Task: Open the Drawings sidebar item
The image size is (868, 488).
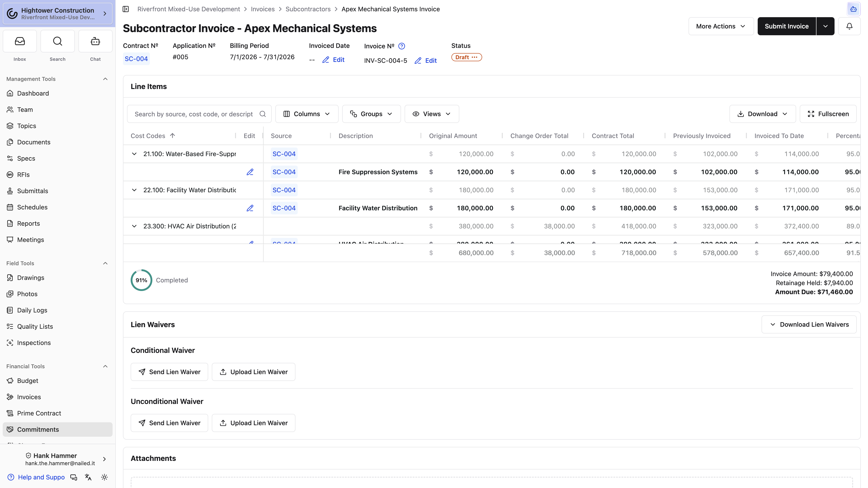Action: tap(58, 278)
